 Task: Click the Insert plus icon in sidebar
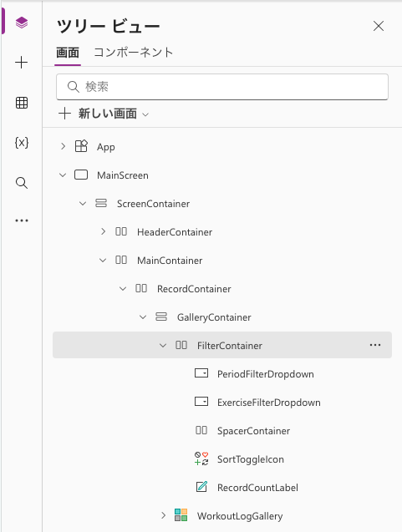(22, 63)
